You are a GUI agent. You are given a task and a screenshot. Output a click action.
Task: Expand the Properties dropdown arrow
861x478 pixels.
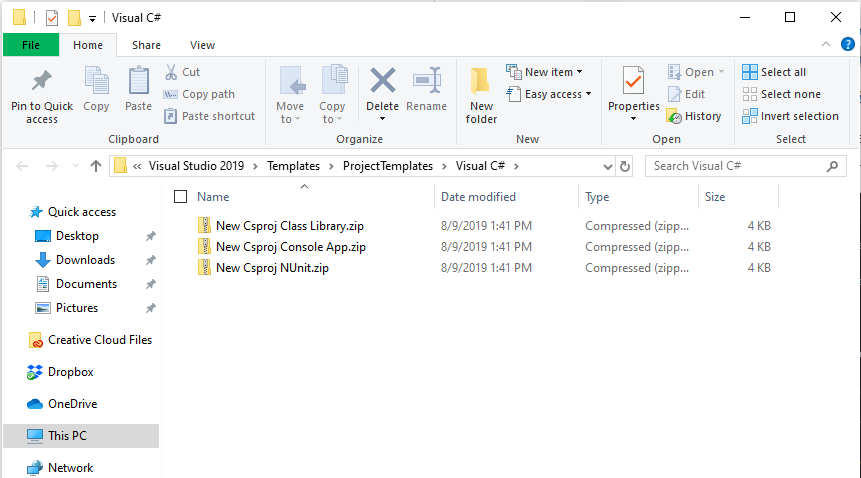click(633, 119)
